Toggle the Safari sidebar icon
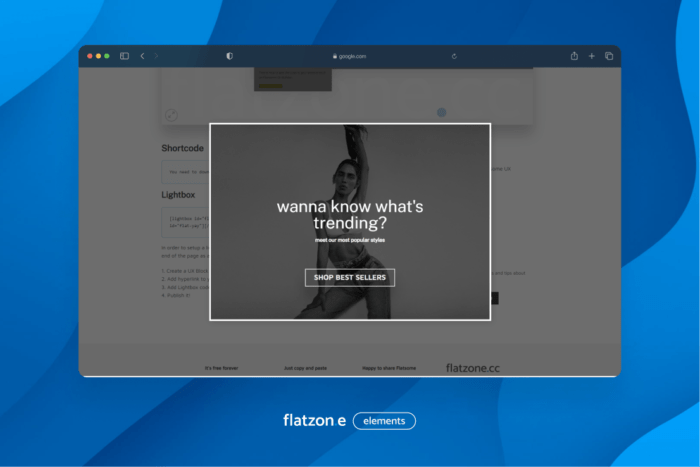700x467 pixels. pos(125,56)
